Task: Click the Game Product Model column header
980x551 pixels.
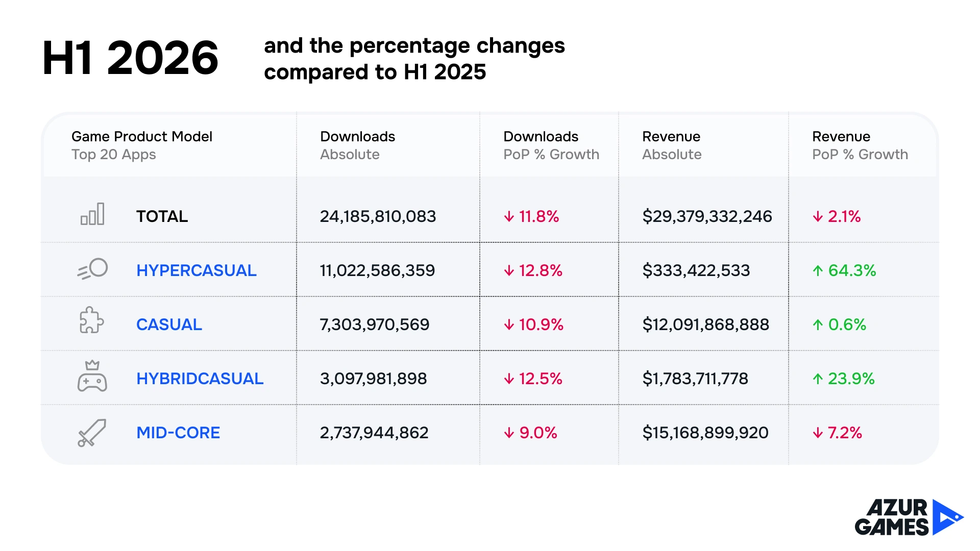Action: 142,145
